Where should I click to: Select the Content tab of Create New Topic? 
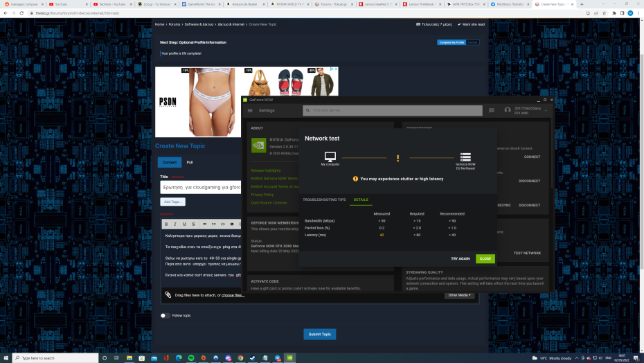click(169, 162)
